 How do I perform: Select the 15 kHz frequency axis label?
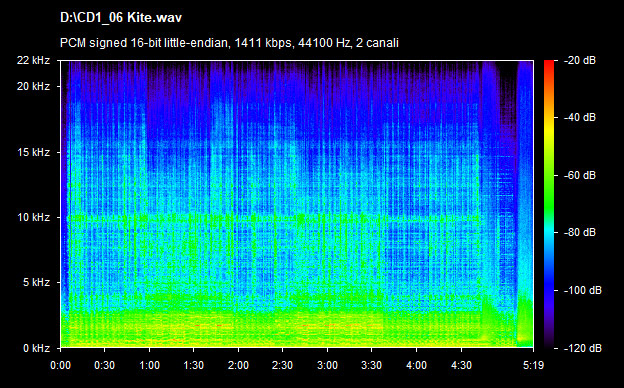click(33, 152)
